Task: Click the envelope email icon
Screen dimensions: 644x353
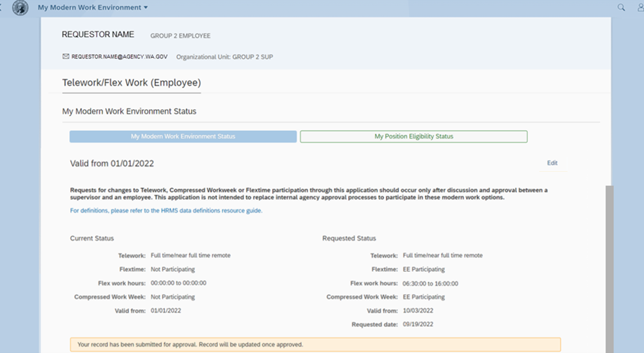Action: [x=66, y=57]
